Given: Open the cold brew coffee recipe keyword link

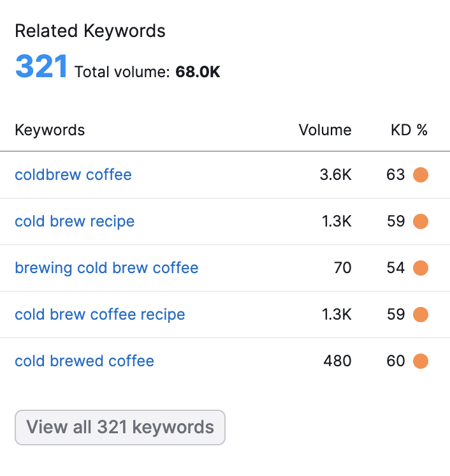Looking at the screenshot, I should click(100, 315).
